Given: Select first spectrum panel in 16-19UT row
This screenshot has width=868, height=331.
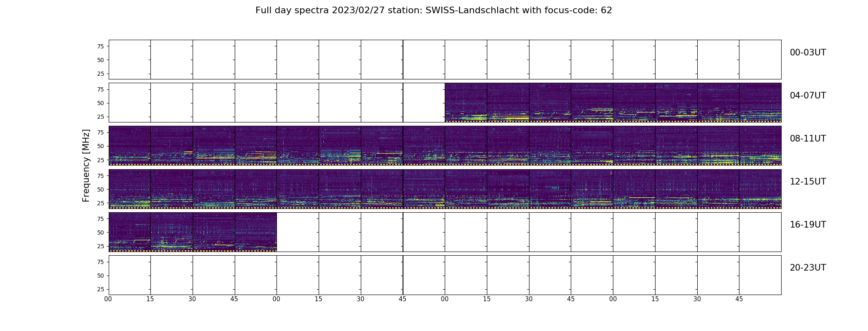Looking at the screenshot, I should tap(130, 232).
